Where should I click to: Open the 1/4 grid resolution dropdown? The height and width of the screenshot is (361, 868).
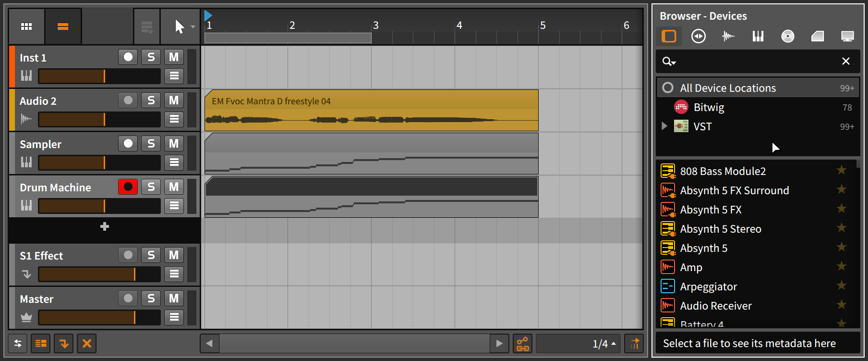pos(579,343)
